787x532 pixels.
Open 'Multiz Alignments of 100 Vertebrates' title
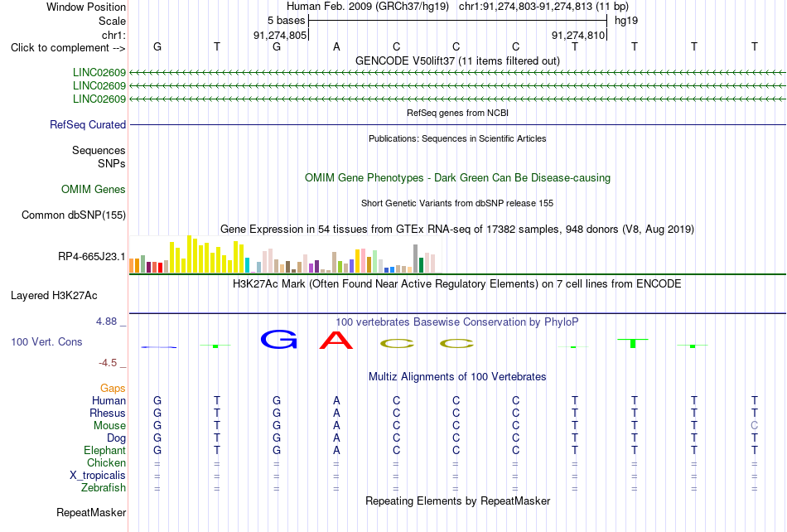click(457, 376)
